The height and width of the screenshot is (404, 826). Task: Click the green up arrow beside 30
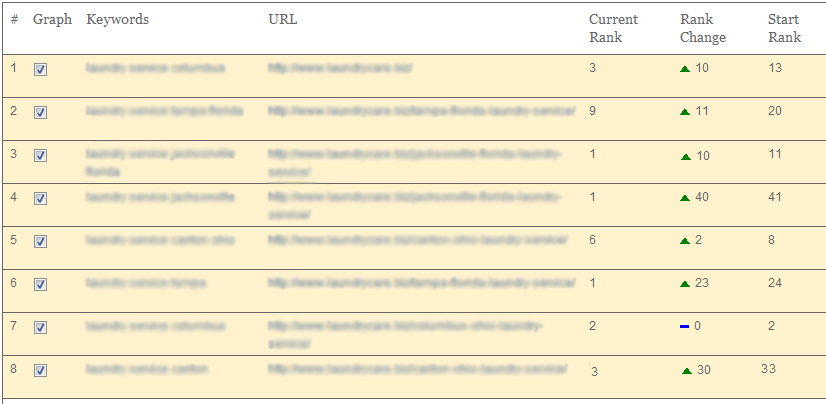tap(686, 371)
